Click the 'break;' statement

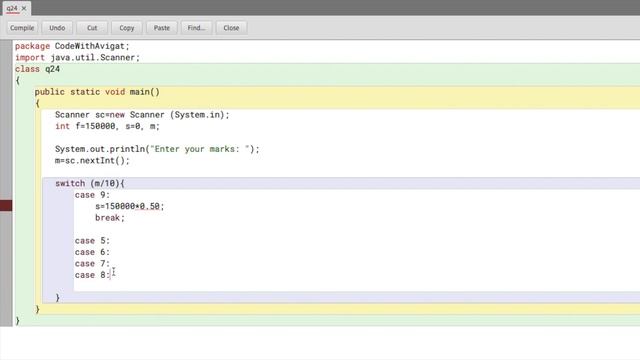coord(110,218)
